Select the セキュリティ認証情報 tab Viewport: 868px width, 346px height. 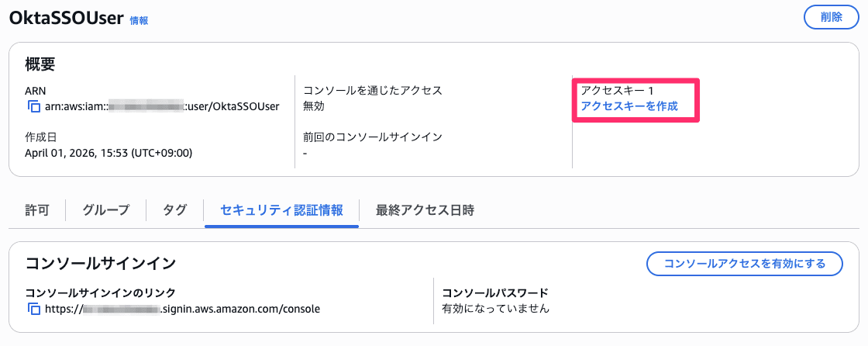281,209
